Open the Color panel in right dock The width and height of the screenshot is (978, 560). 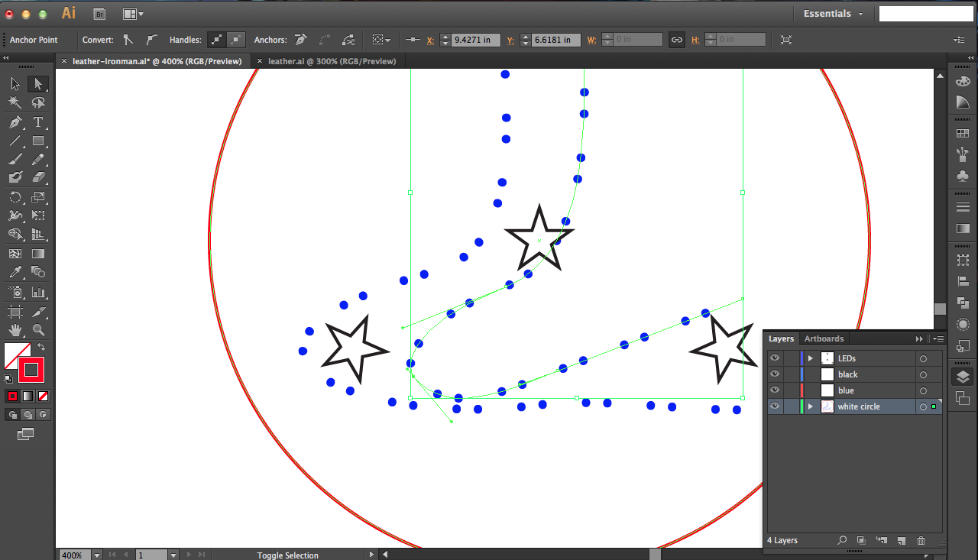click(963, 82)
